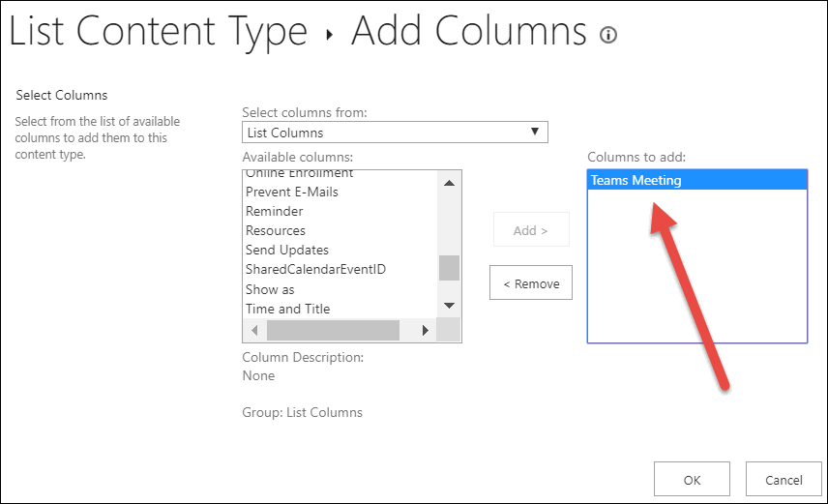
Task: Click Cancel to discard changes
Action: (x=784, y=479)
